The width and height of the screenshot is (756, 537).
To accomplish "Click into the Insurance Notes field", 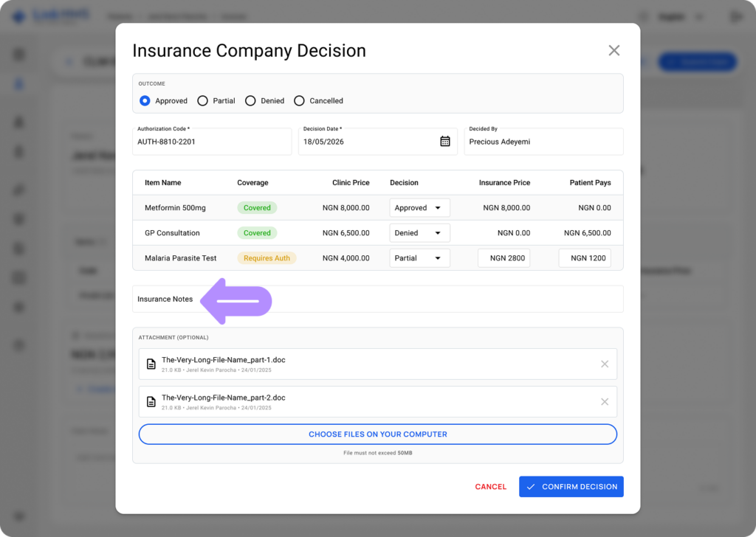I will pos(378,299).
